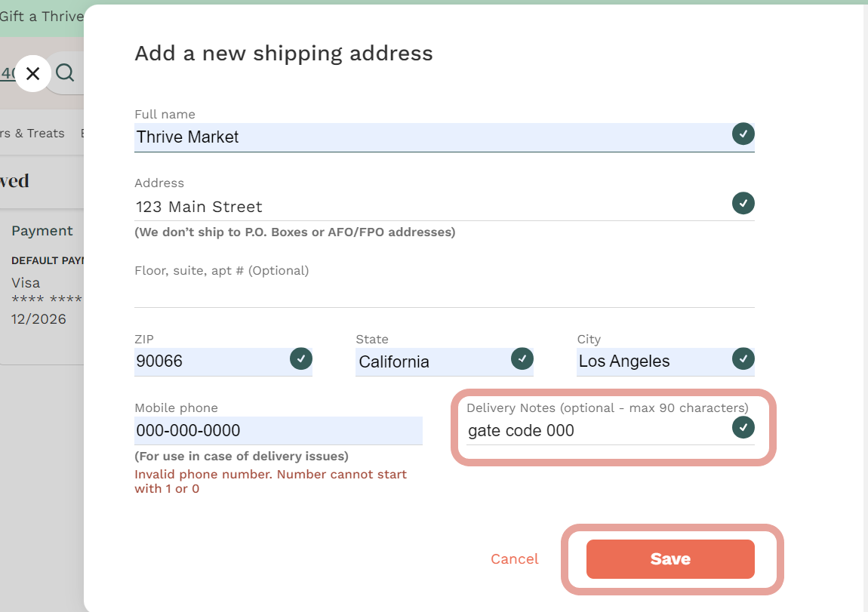Click the checkmark icon on the Address field
This screenshot has width=868, height=612.
tap(743, 203)
